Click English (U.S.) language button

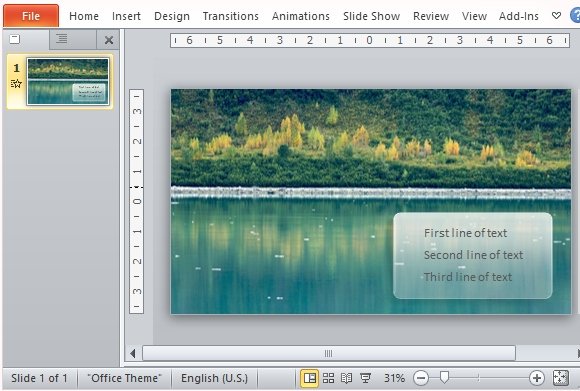point(214,378)
